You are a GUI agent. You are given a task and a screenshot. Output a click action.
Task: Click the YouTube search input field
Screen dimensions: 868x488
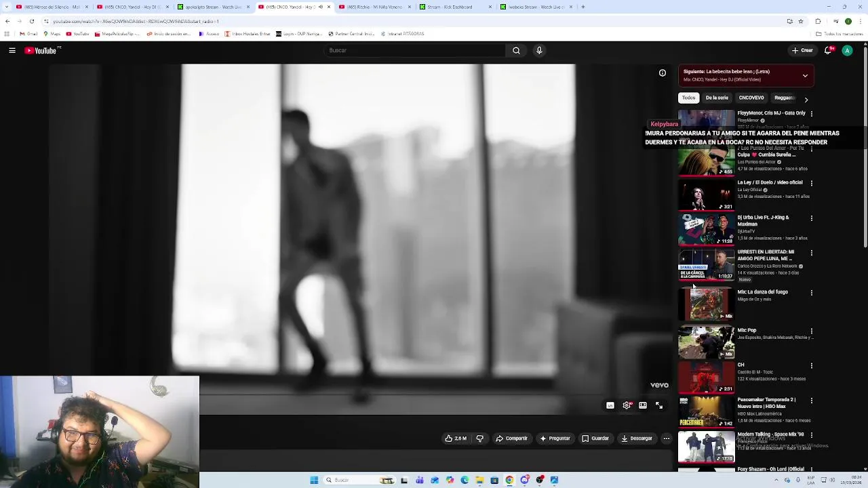[x=415, y=50]
